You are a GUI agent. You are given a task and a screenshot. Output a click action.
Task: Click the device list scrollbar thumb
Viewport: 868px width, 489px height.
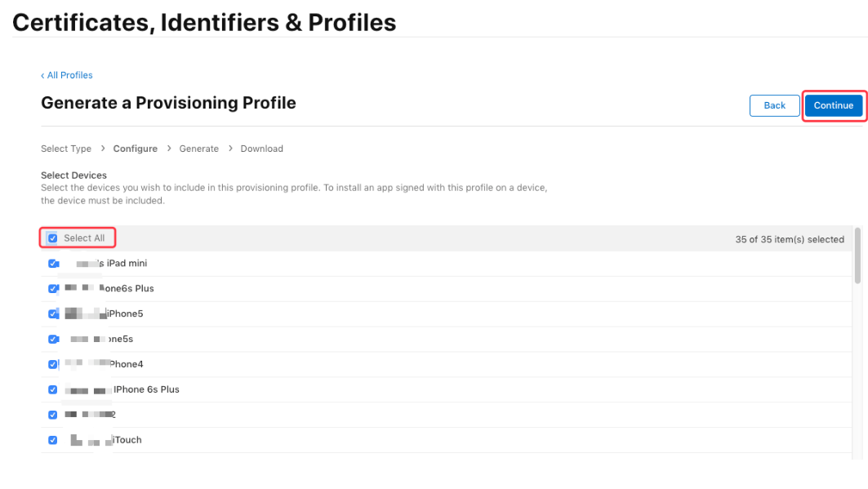[857, 256]
